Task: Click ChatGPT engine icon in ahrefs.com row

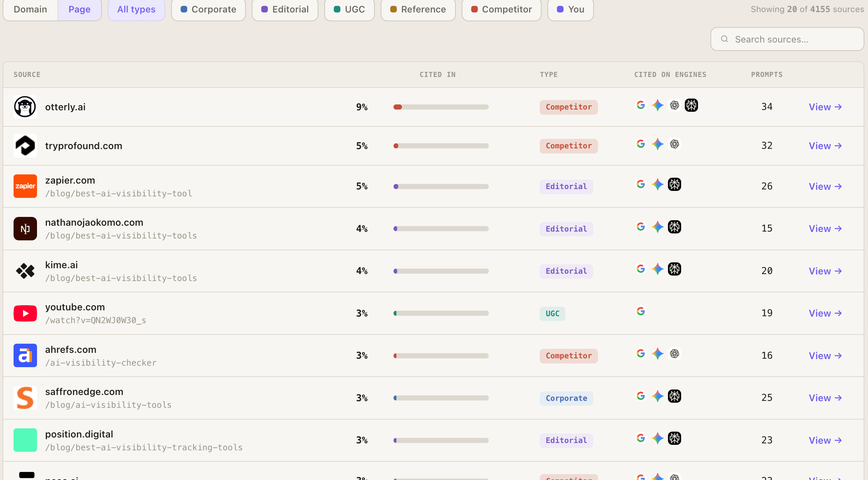Action: pos(675,354)
